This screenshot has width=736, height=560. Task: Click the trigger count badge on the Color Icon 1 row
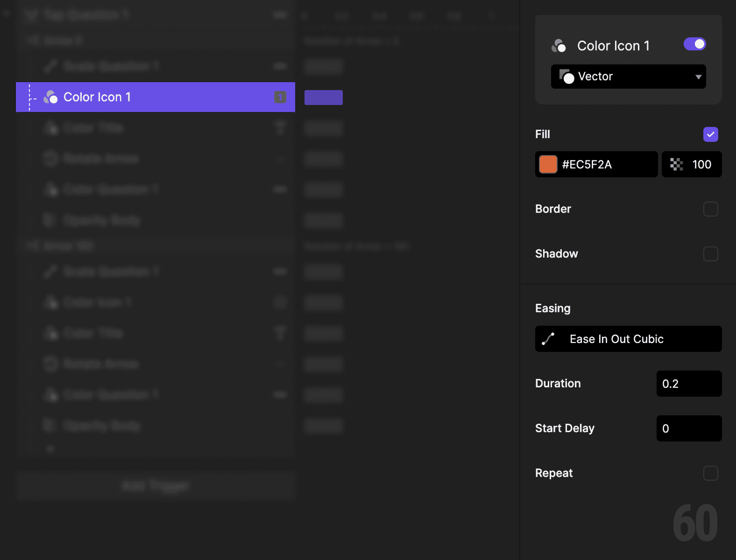[x=280, y=97]
